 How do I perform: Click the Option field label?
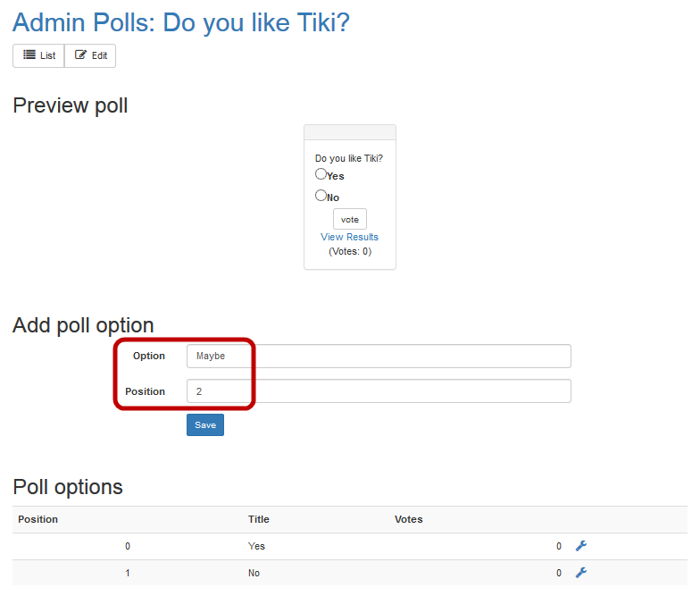pyautogui.click(x=149, y=356)
